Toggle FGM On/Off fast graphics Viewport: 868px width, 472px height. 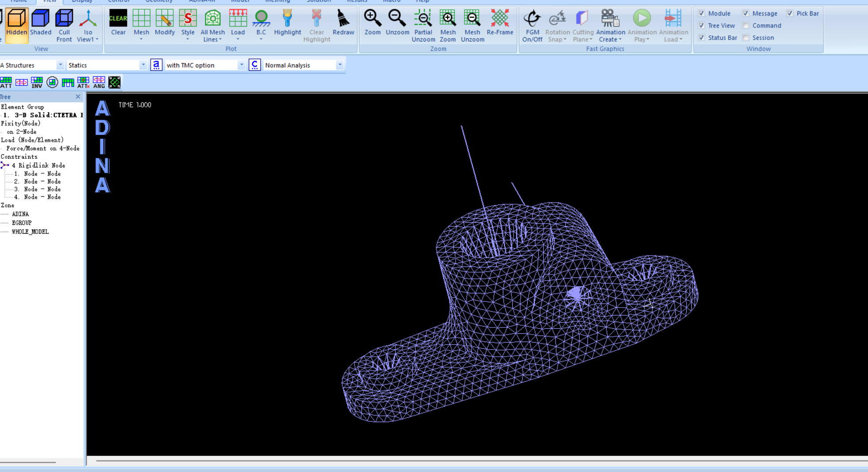pyautogui.click(x=532, y=25)
